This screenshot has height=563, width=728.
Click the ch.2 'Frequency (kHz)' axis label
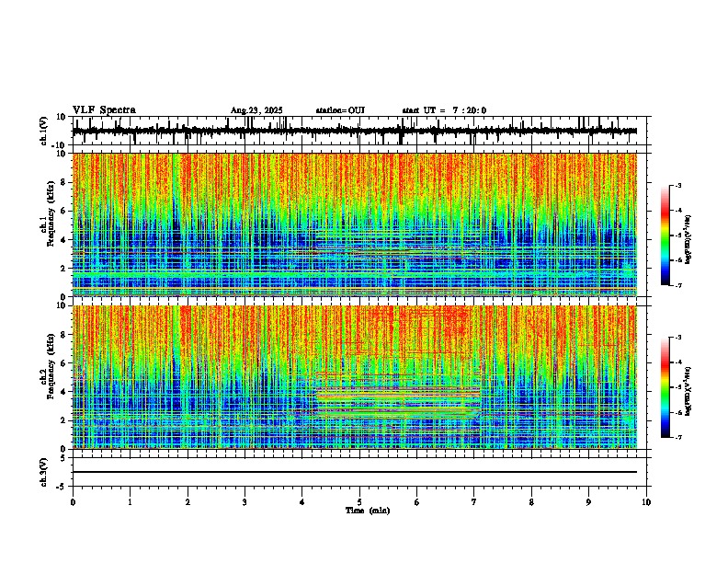coord(51,366)
